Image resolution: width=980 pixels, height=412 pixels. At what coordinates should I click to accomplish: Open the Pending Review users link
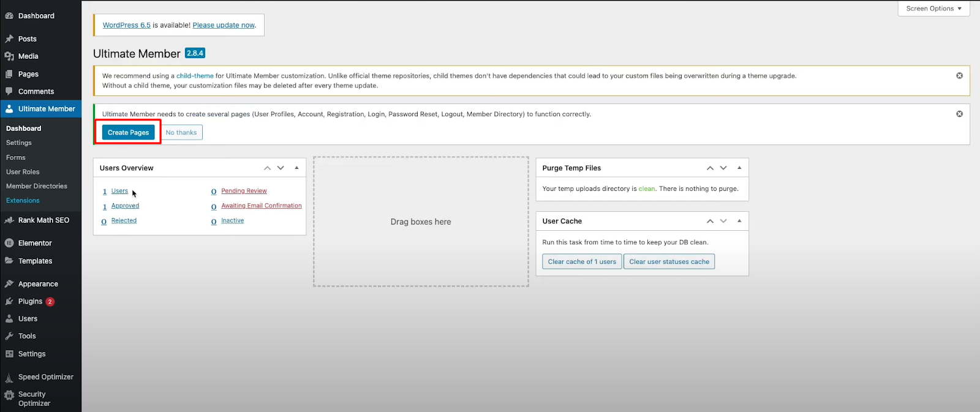244,191
